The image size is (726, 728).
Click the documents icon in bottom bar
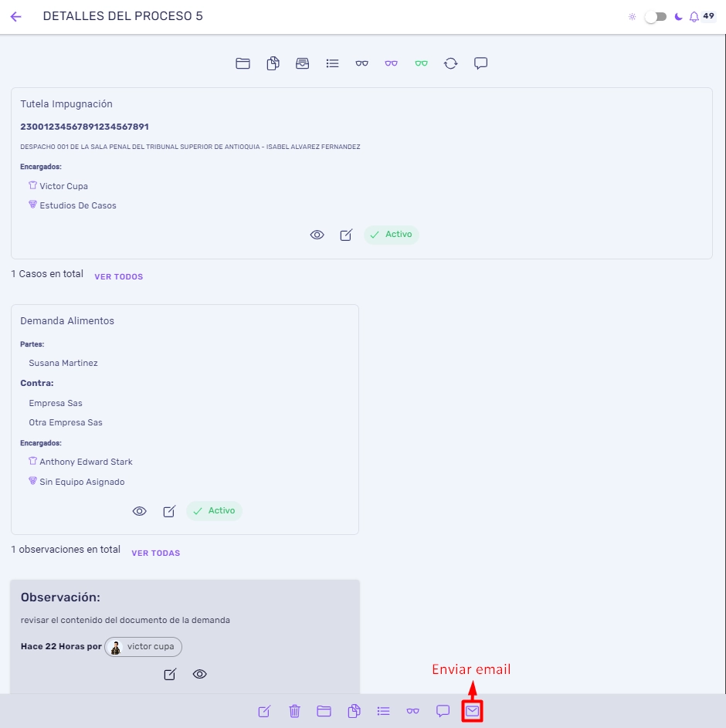[x=354, y=711]
